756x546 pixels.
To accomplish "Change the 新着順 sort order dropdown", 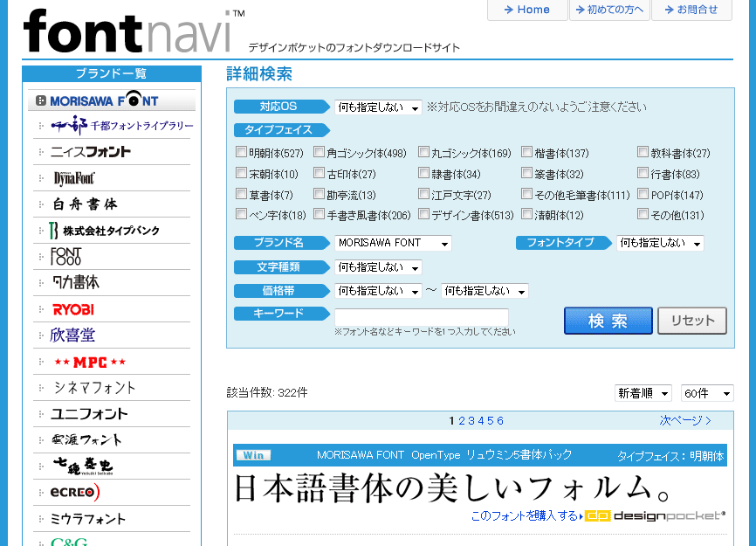I will tap(643, 394).
